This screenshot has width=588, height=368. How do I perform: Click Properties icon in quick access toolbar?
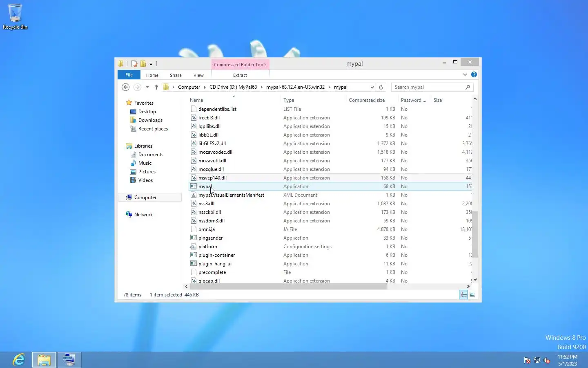click(134, 64)
